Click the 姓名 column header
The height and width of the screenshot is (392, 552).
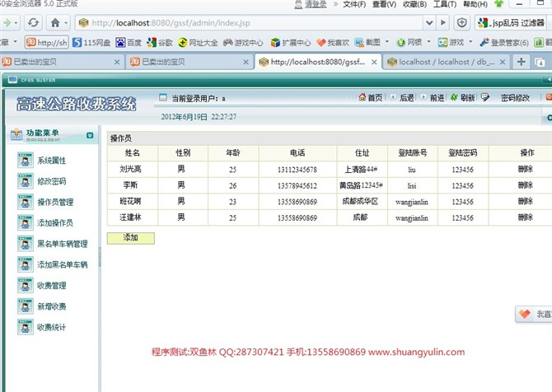tap(133, 152)
